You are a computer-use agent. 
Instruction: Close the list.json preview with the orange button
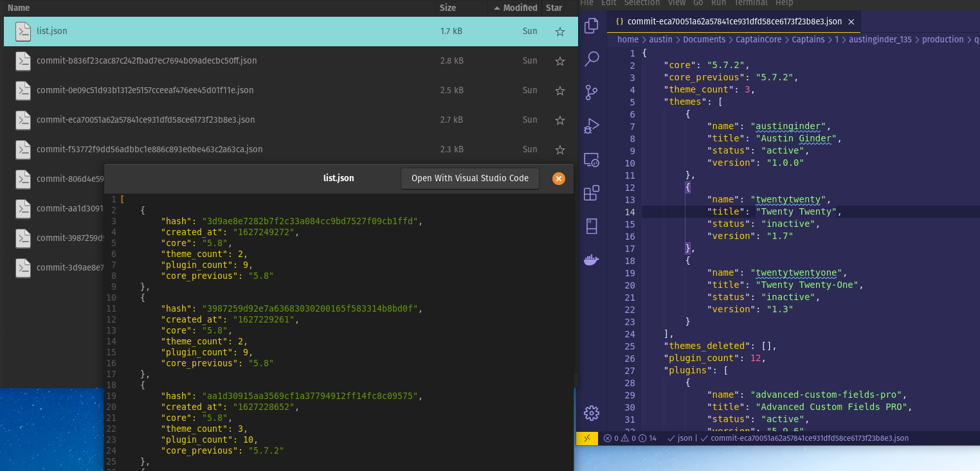tap(559, 179)
